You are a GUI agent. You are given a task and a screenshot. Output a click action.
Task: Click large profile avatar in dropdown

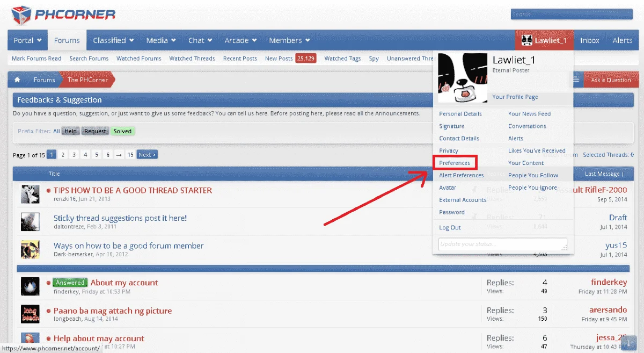462,78
